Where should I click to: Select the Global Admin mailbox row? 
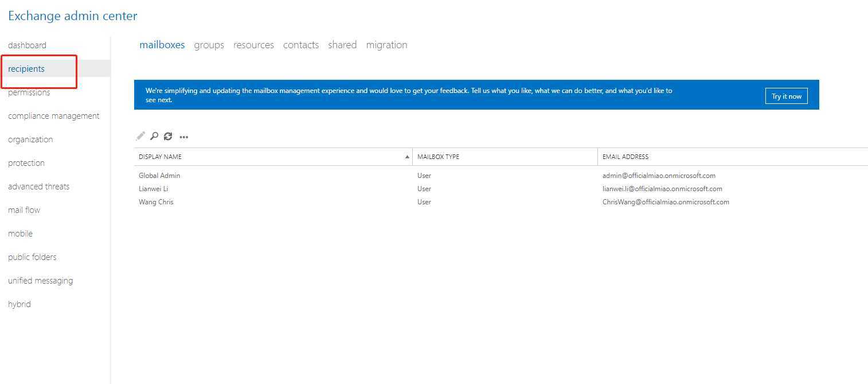click(501, 176)
